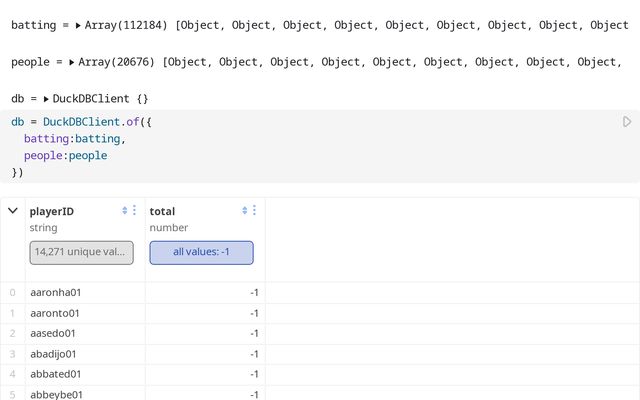Expand the db DuckDBClient object
The height and width of the screenshot is (400, 640).
click(x=45, y=100)
